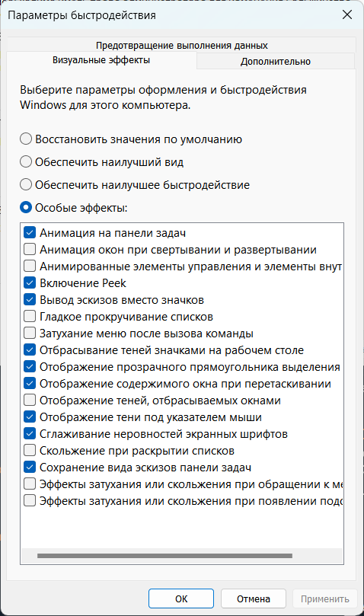Uncheck Анимация на панели задач

coord(30,232)
